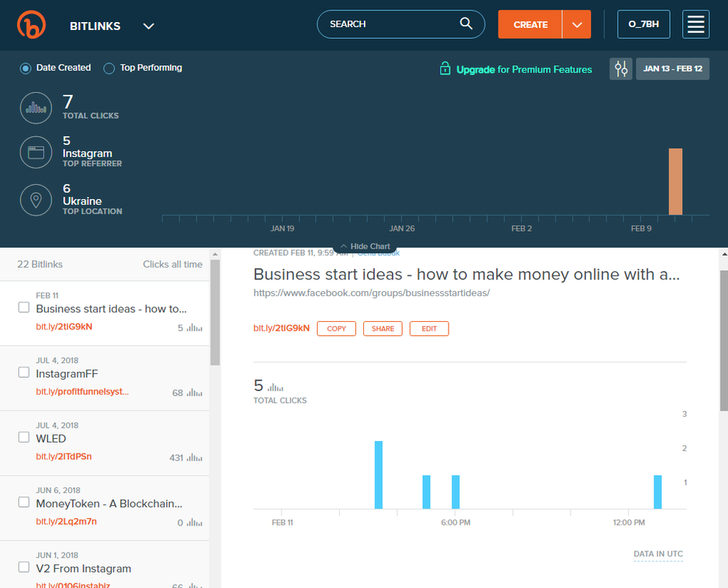
Task: Check the MoneyToken checkbox
Action: 24,502
